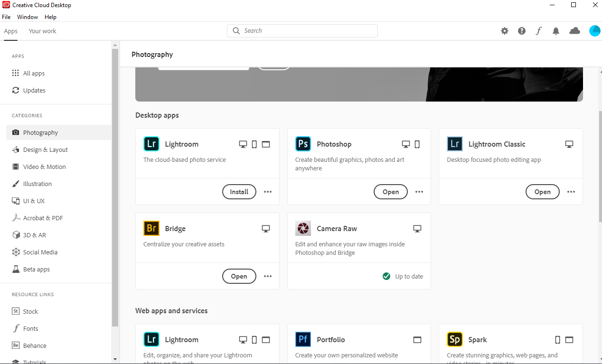
Task: Click inside the Search field
Action: coord(302,30)
